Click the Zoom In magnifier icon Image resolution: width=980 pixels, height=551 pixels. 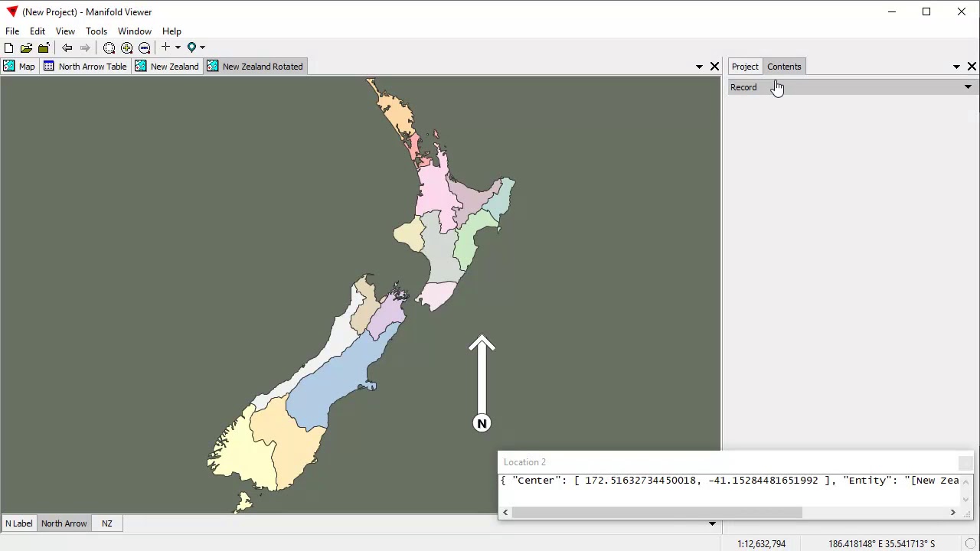pyautogui.click(x=126, y=47)
